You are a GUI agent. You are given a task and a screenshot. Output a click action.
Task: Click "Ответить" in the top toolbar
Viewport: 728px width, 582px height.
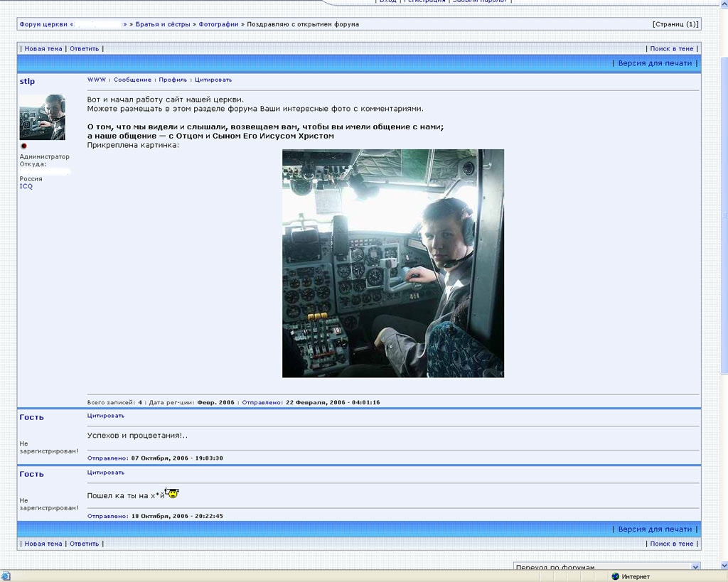84,49
